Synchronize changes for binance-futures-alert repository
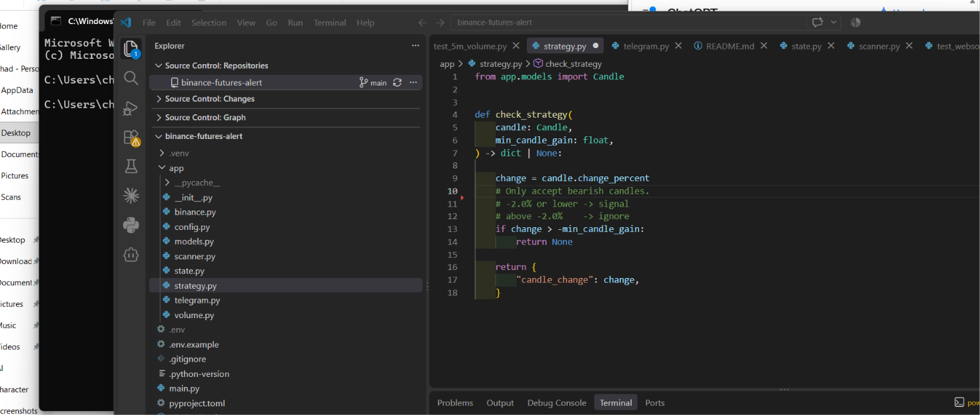 pos(397,83)
